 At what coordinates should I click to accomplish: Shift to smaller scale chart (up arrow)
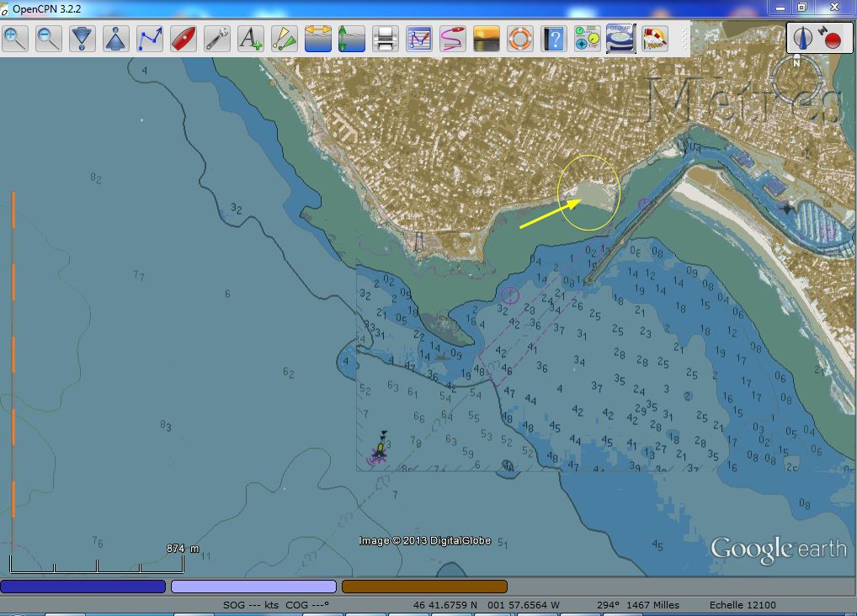click(116, 39)
